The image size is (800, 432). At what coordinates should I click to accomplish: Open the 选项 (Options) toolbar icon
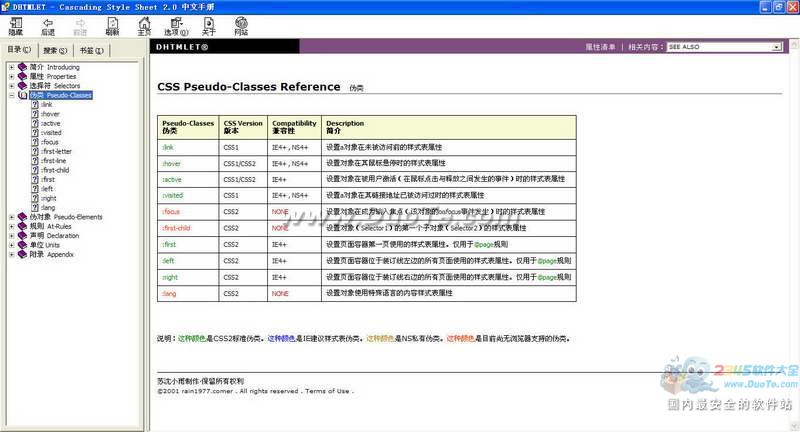pos(174,21)
